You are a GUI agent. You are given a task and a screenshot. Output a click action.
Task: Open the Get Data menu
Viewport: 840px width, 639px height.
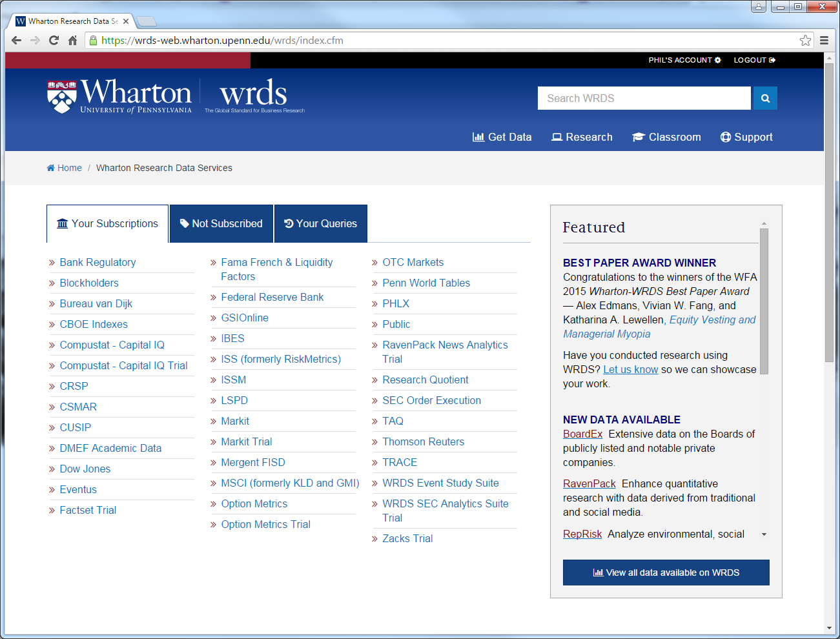(502, 137)
